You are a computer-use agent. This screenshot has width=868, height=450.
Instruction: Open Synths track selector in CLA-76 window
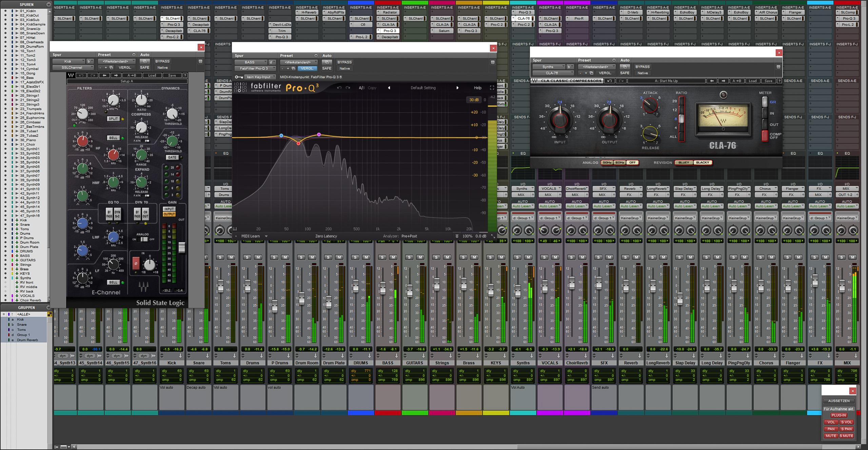click(x=549, y=67)
